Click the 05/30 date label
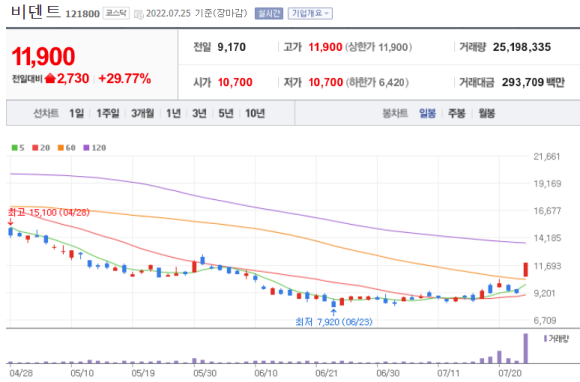 205,373
